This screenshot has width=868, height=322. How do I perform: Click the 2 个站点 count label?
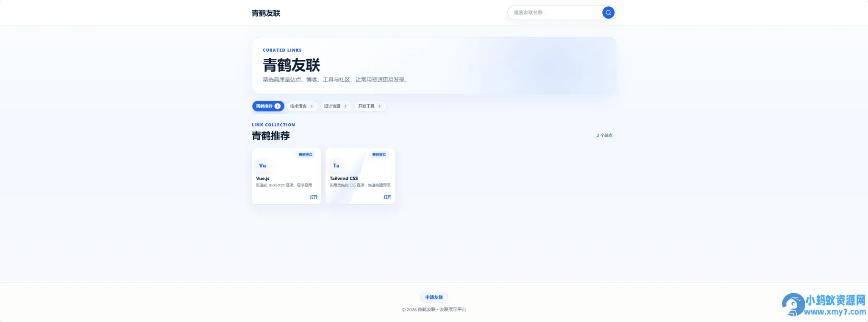[605, 136]
